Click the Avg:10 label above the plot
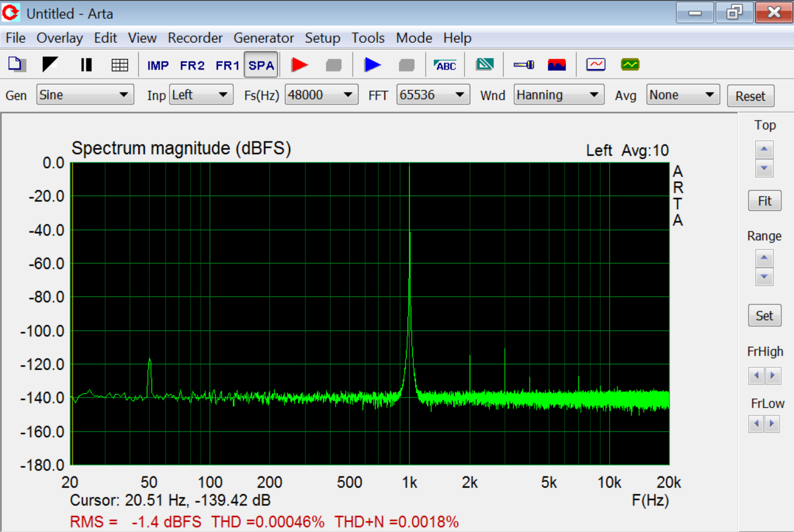 click(645, 150)
